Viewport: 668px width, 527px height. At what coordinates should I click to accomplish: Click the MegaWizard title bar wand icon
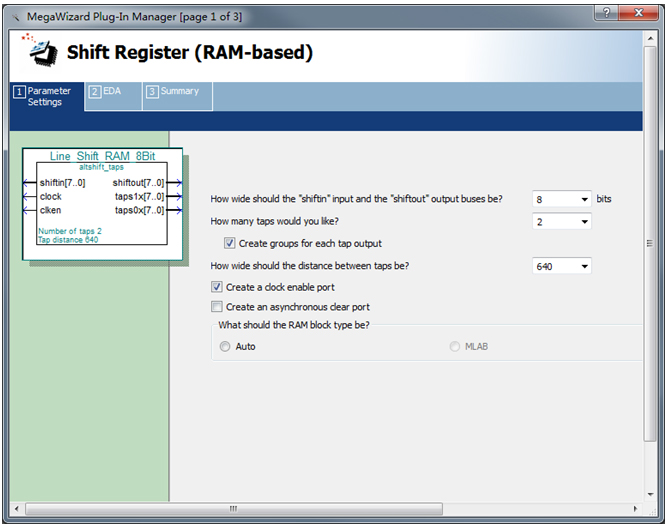[16, 17]
